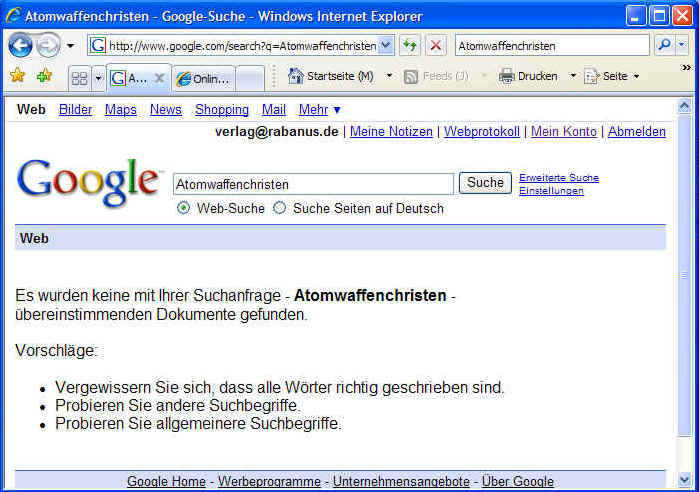
Task: Open a new blank tab
Action: tap(250, 79)
